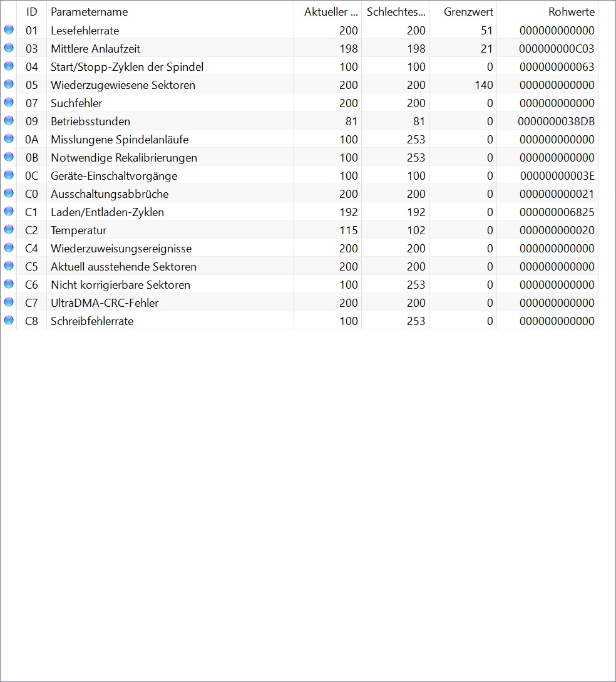This screenshot has height=682, width=616.
Task: Click the Schlechtes column header
Action: [395, 12]
